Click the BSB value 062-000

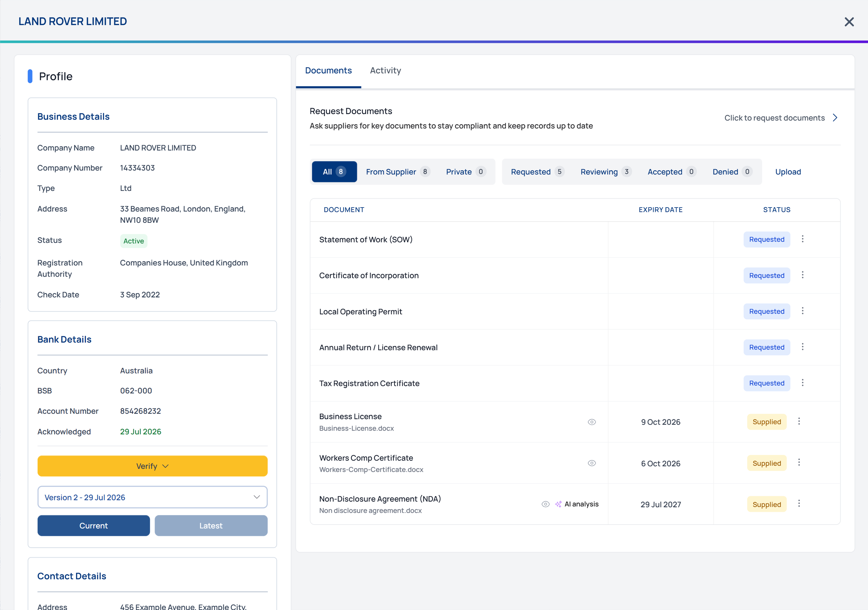(x=136, y=391)
